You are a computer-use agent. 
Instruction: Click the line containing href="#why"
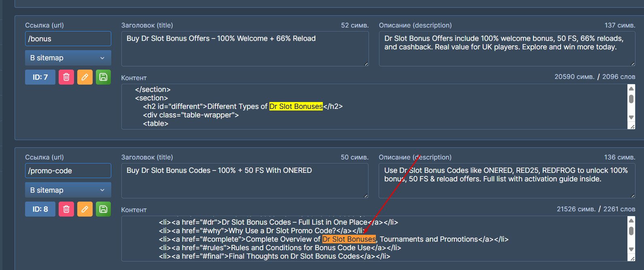tap(261, 231)
